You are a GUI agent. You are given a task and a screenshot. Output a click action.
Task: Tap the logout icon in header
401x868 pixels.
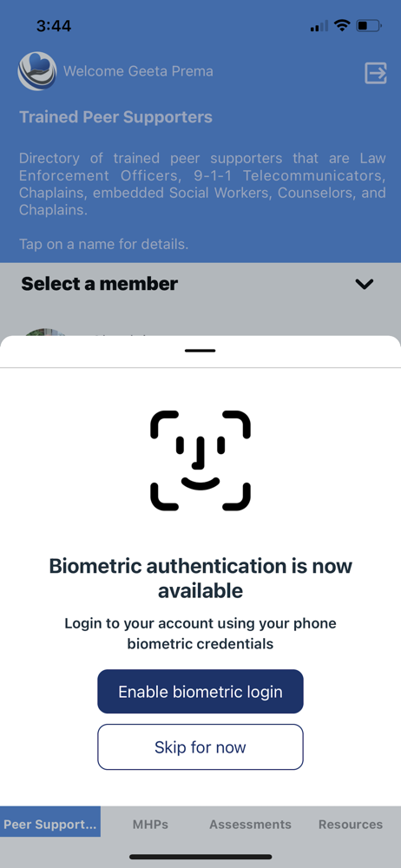click(x=376, y=73)
